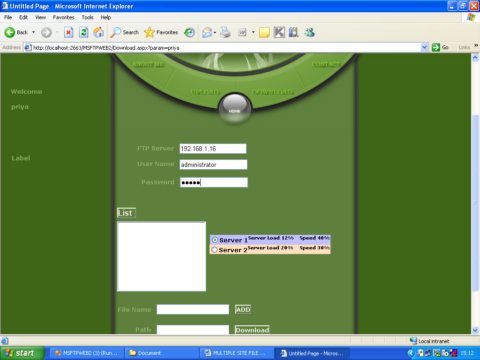Click inside the file list box
480x360 pixels.
[161, 256]
